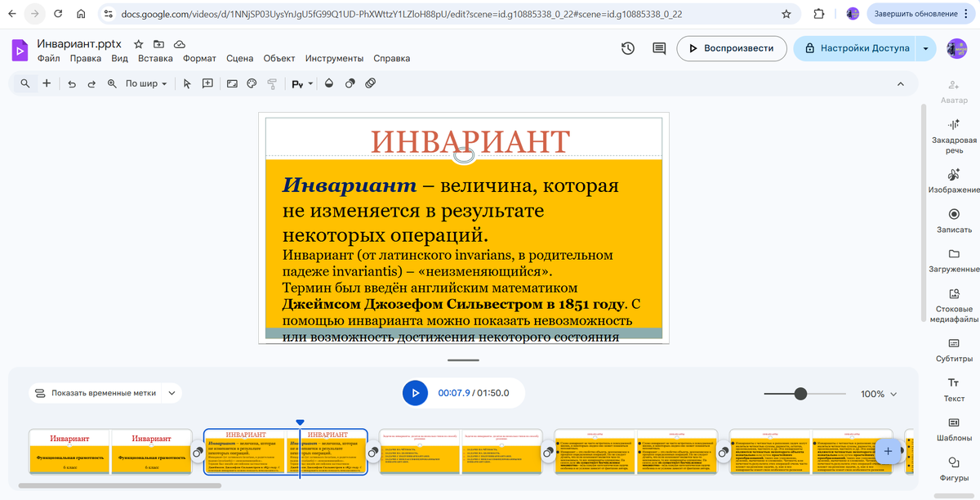Open the По шир zoom level dropdown
Viewport: 980px width, 500px height.
(145, 83)
